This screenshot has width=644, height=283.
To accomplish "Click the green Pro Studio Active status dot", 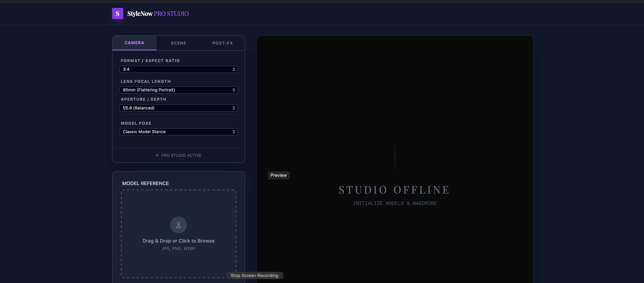I will pos(157,155).
